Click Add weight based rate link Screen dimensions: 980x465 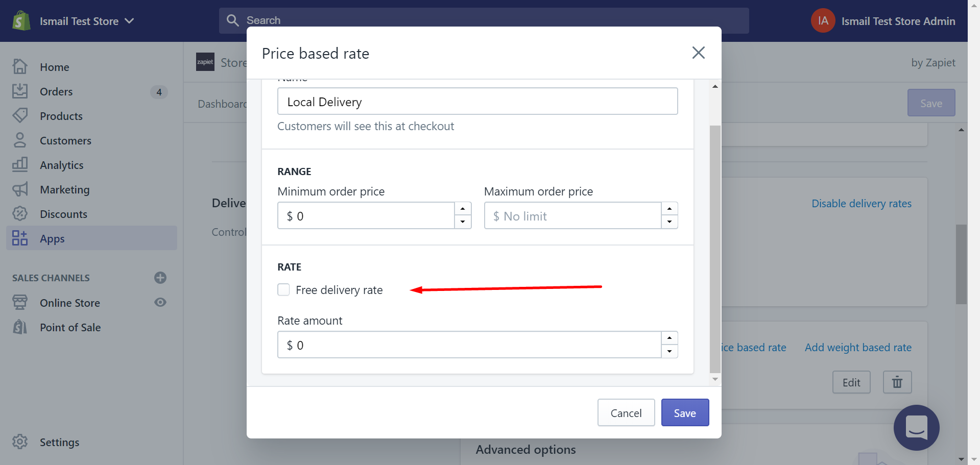click(x=858, y=347)
